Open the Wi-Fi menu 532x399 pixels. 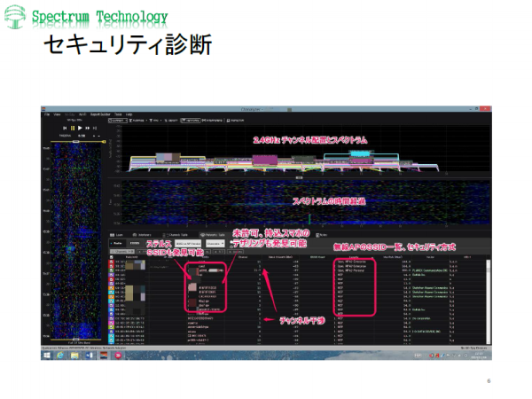[x=82, y=114]
